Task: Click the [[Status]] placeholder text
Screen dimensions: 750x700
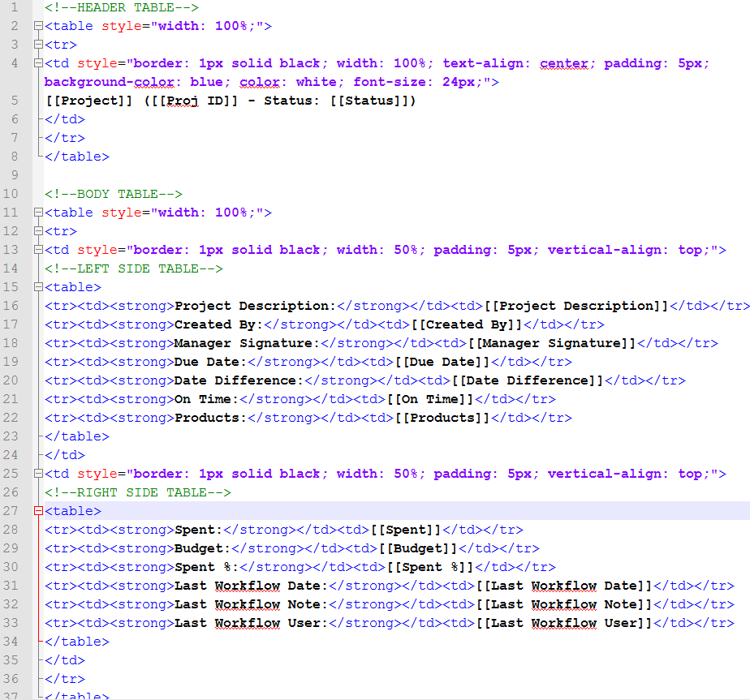Action: click(x=369, y=101)
